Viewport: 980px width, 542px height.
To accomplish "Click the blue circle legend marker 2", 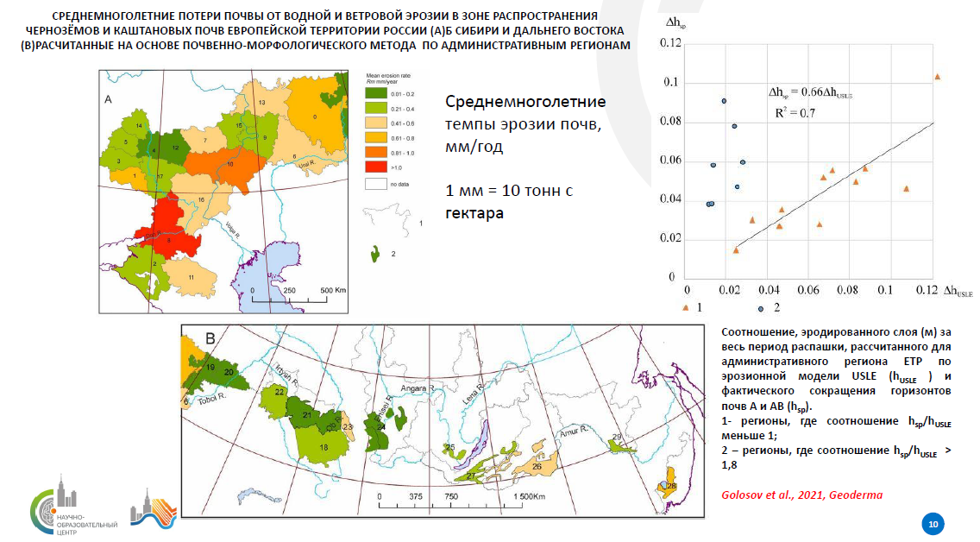I will (x=761, y=308).
